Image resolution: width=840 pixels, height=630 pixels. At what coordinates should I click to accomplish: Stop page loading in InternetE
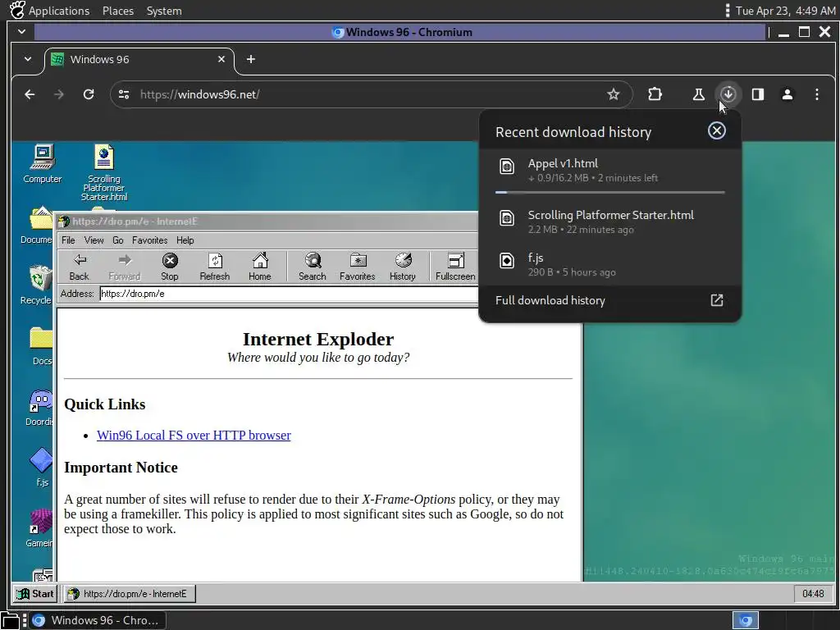(170, 267)
